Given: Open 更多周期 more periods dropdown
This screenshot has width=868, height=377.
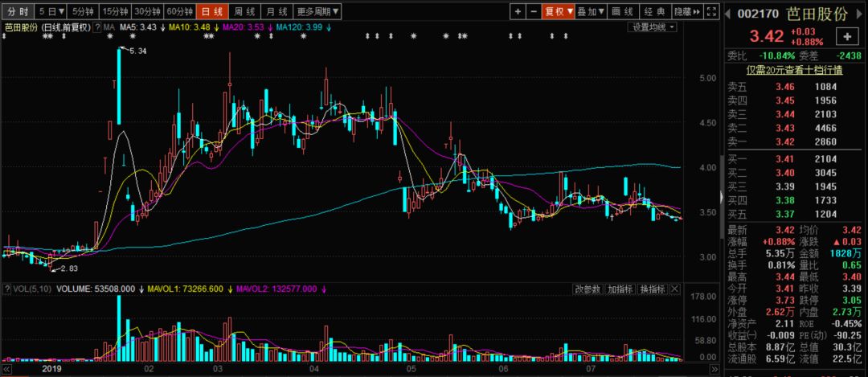Looking at the screenshot, I should 317,11.
